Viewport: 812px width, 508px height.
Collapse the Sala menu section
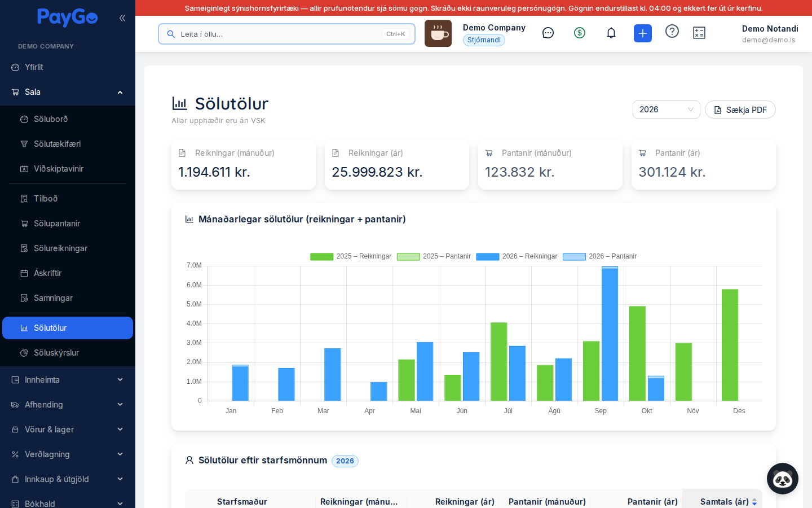click(x=68, y=92)
